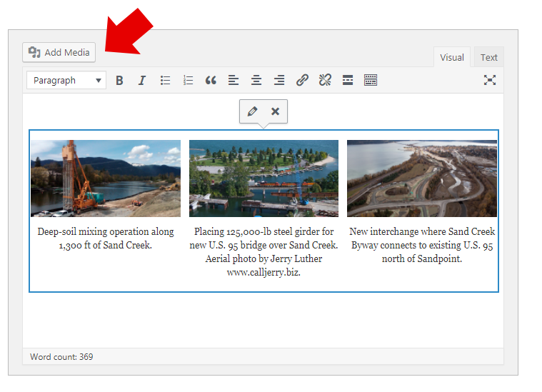Toggle the toolbar kitchen sink
Viewport: 542px width, 392px height.
coord(371,80)
